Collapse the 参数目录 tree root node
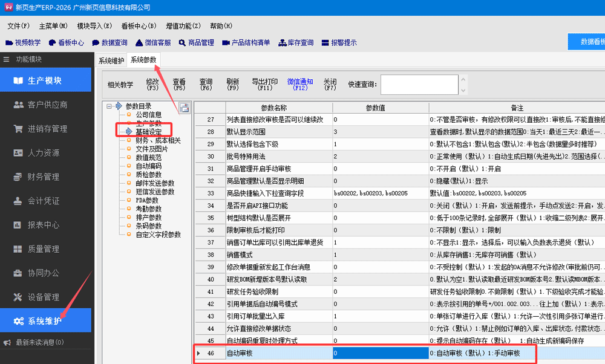 (110, 106)
